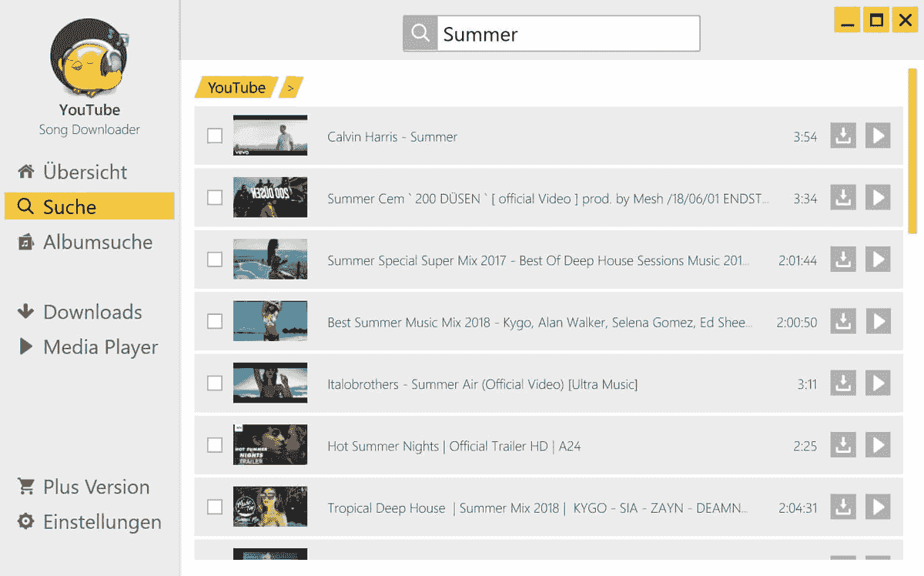Click the Einstellungen gear icon
This screenshot has width=924, height=576.
tap(26, 521)
